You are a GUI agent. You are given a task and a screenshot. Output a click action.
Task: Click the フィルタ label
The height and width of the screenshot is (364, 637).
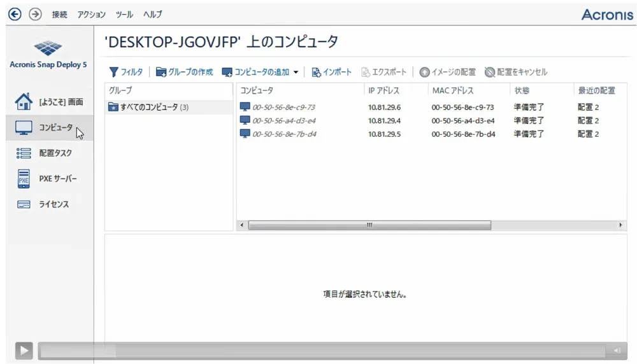click(132, 73)
